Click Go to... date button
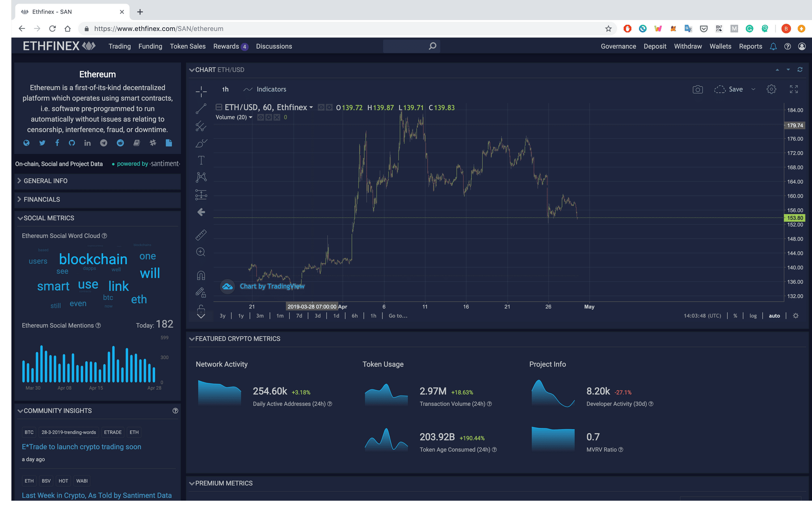Screen dimensions: 812x514 point(398,316)
